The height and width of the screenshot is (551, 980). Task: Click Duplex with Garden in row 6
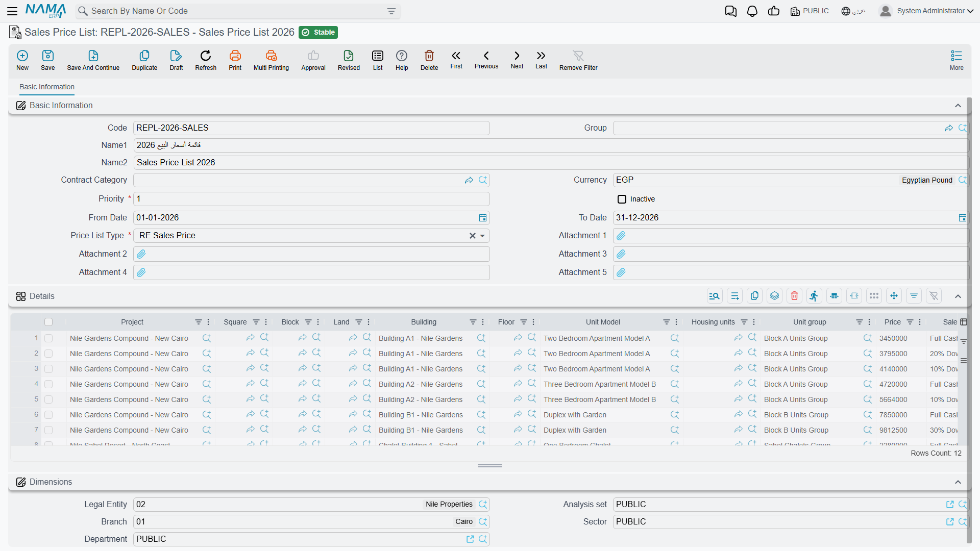[575, 415]
